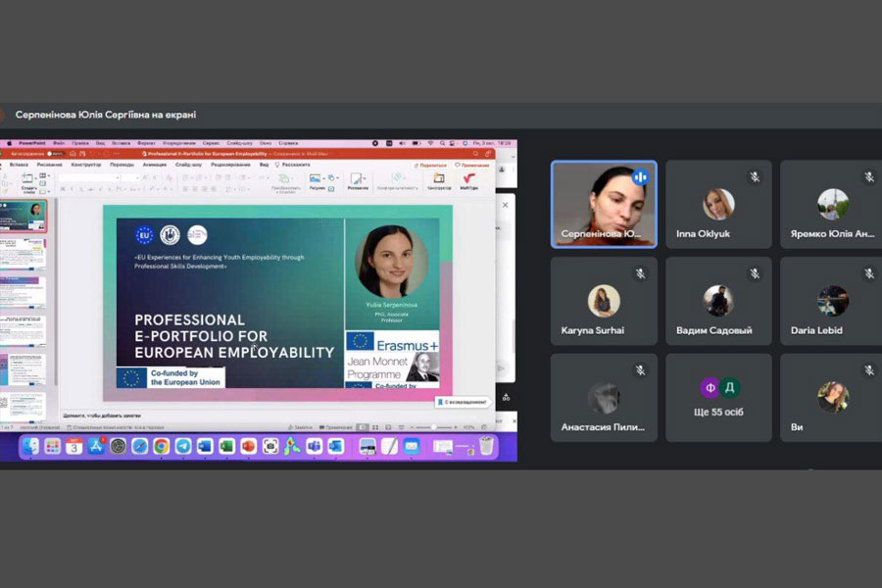Viewport: 882px width, 588px height.
Task: Click Серпенінова's video tile
Action: coord(604,204)
